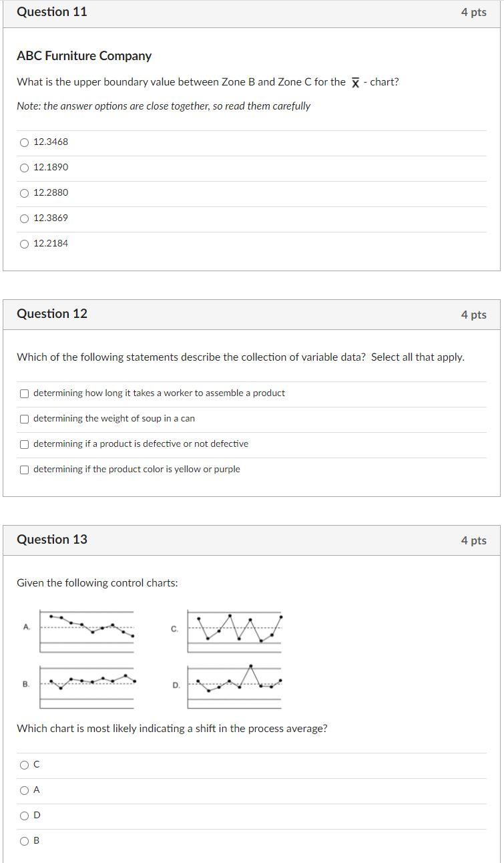504x863 pixels.
Task: Check the worker assembly time statement
Action: click(x=25, y=393)
